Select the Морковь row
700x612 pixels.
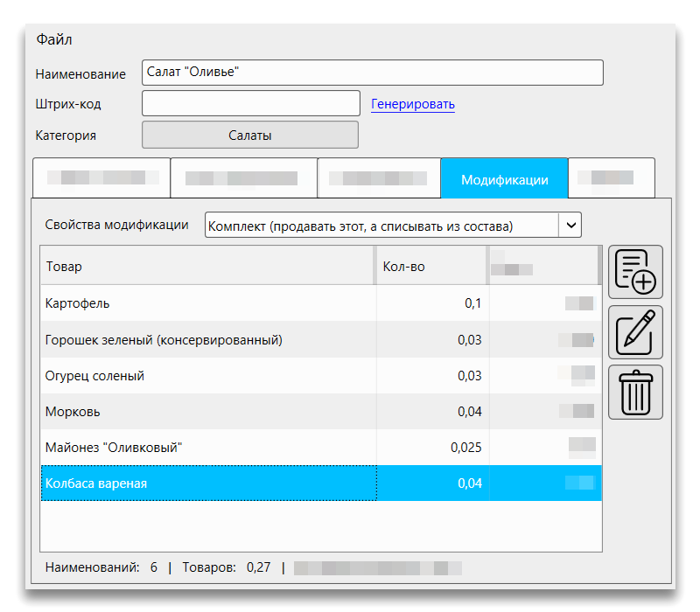pyautogui.click(x=208, y=412)
